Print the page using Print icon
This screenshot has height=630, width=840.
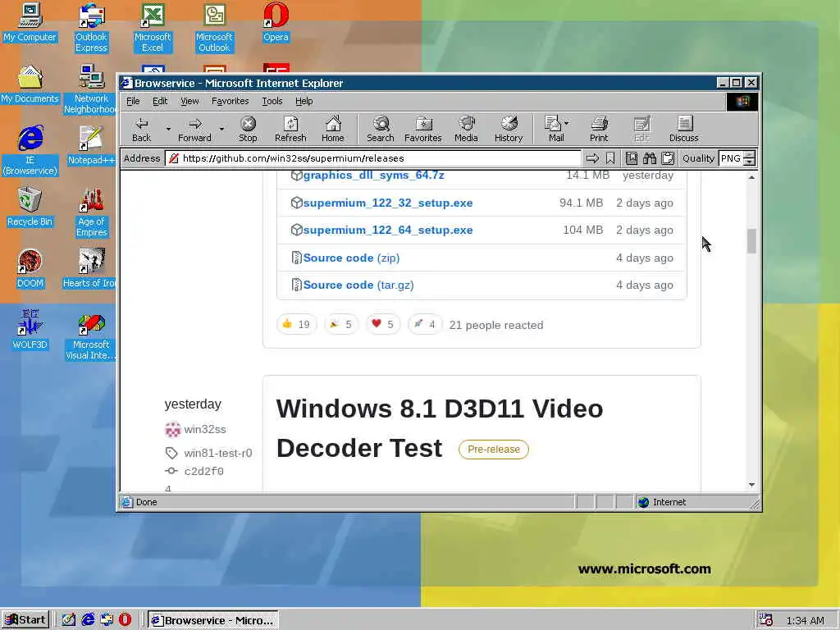click(599, 129)
